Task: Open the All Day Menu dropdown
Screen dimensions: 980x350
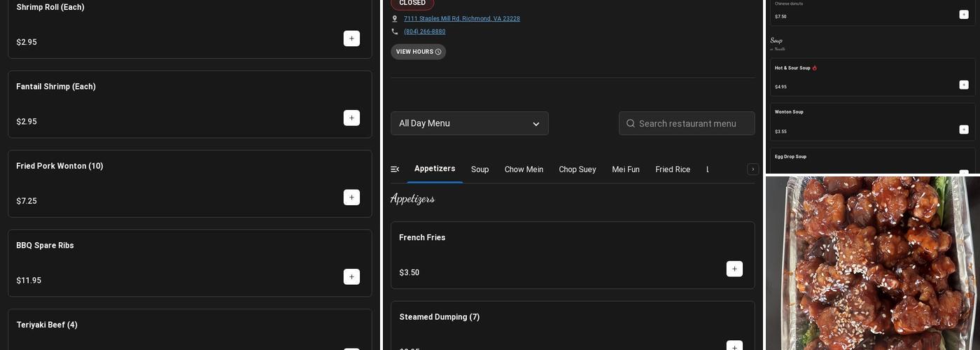Action: 469,123
